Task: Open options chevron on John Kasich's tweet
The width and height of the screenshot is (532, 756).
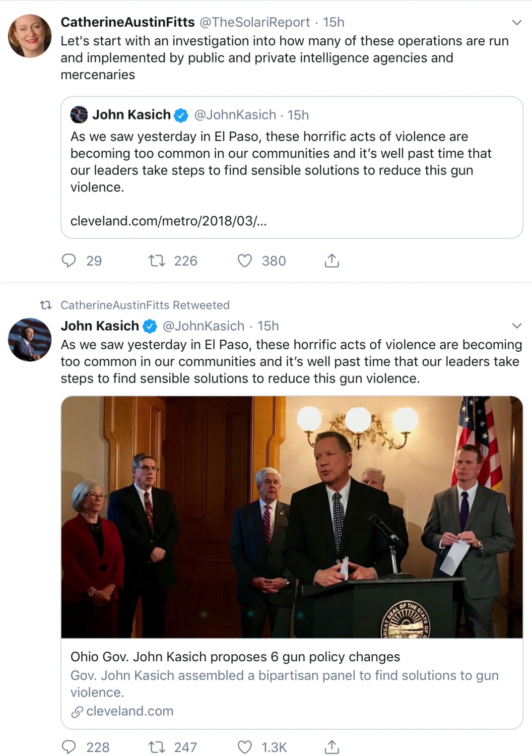Action: (516, 326)
